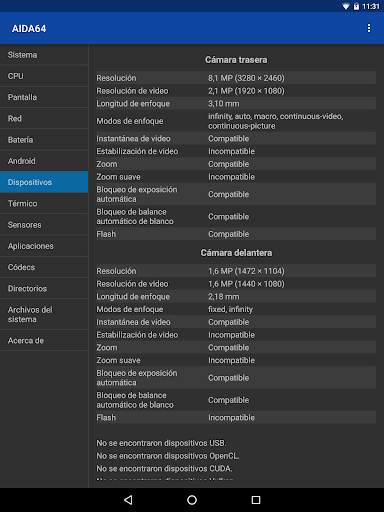Screen dimensions: 384x512
Task: Select the front camera Zoom row
Action: [236, 347]
